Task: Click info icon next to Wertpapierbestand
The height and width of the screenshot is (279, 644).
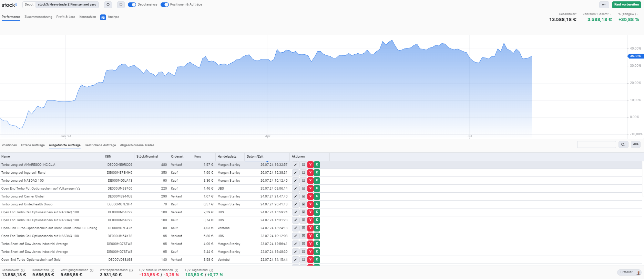Action: click(131, 270)
